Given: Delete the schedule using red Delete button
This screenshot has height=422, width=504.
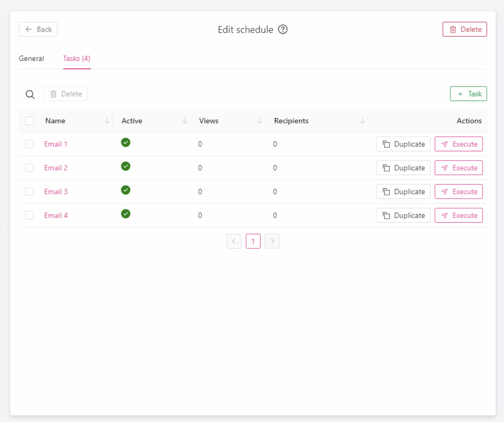Looking at the screenshot, I should (x=464, y=29).
